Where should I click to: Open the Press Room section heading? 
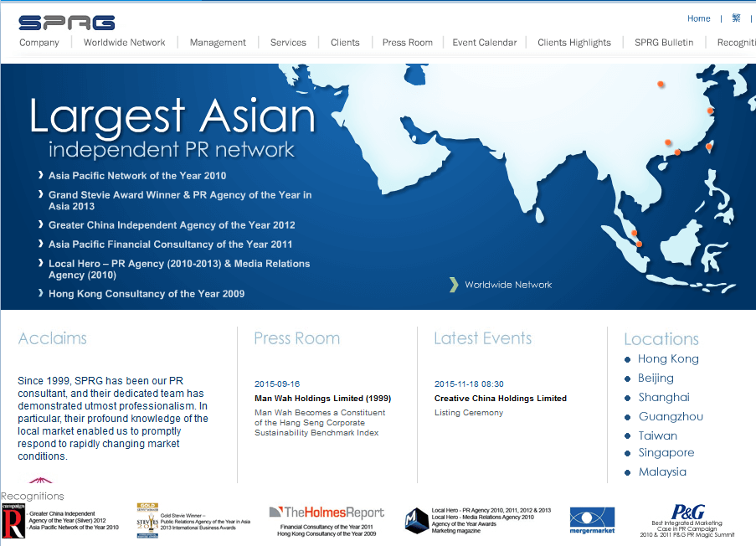point(297,338)
